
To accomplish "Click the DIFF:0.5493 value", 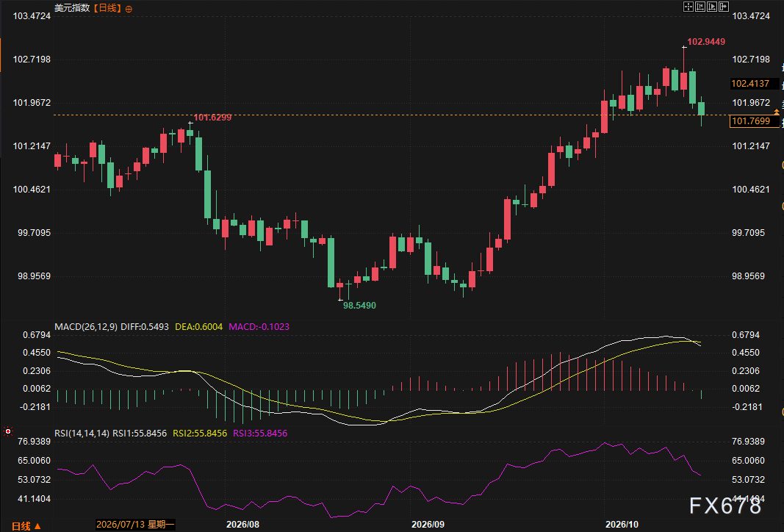I will pyautogui.click(x=145, y=327).
